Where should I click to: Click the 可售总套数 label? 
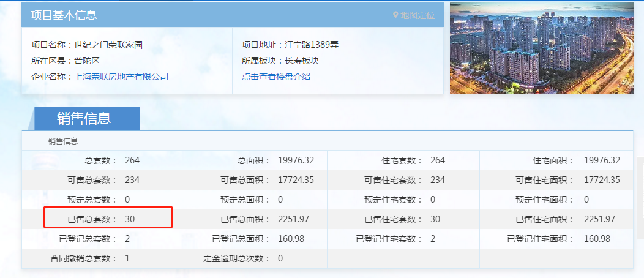click(92, 180)
